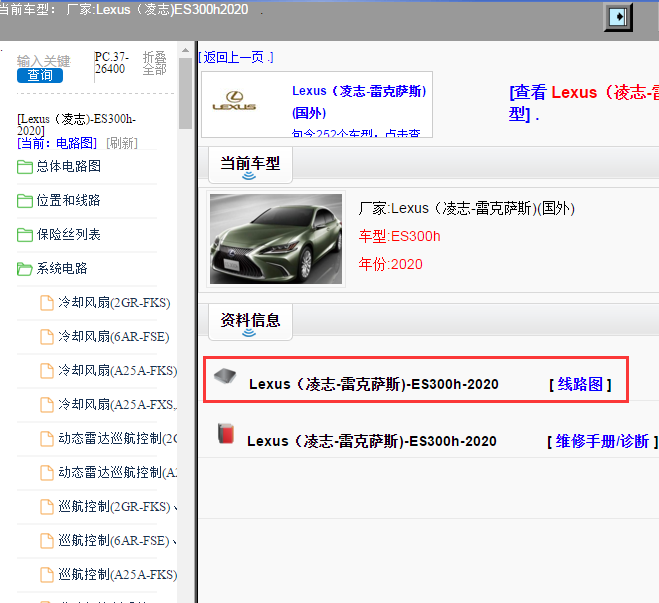Click the 厂家:Lexus（凌志-雷克萨斯)(国外) text

pyautogui.click(x=467, y=208)
